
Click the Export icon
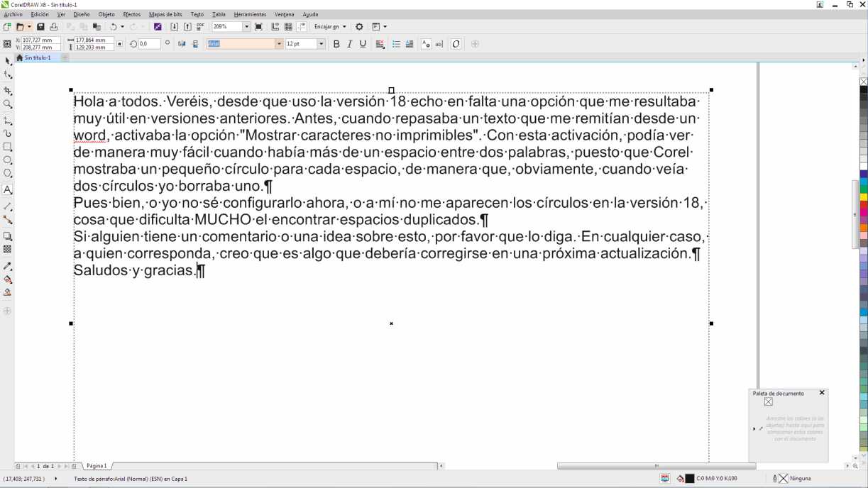187,27
